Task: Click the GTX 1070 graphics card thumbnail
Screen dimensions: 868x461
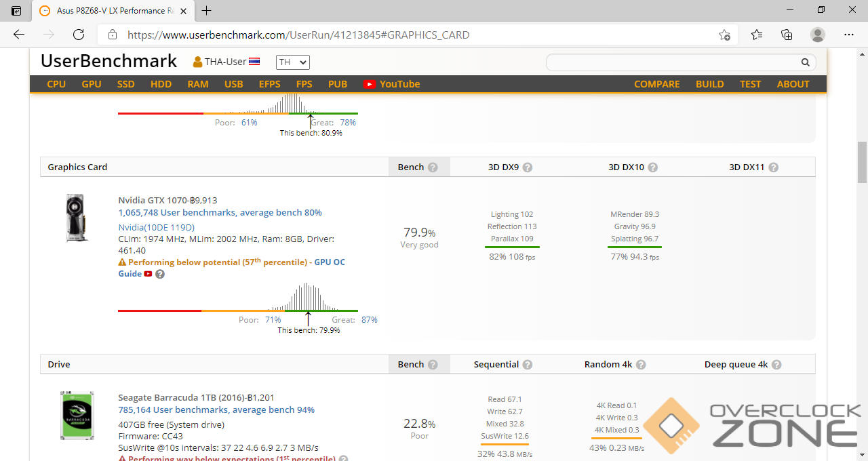Action: point(77,218)
